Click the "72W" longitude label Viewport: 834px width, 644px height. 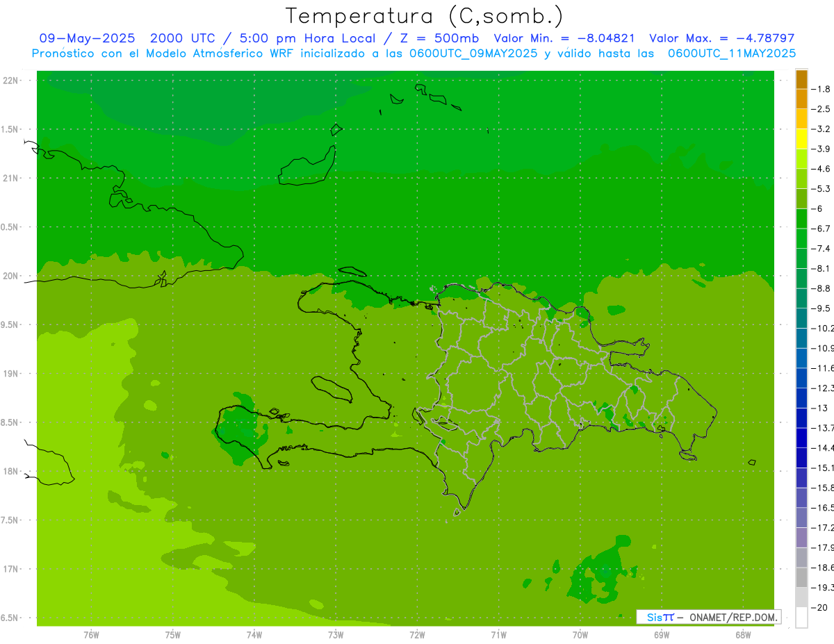[417, 635]
